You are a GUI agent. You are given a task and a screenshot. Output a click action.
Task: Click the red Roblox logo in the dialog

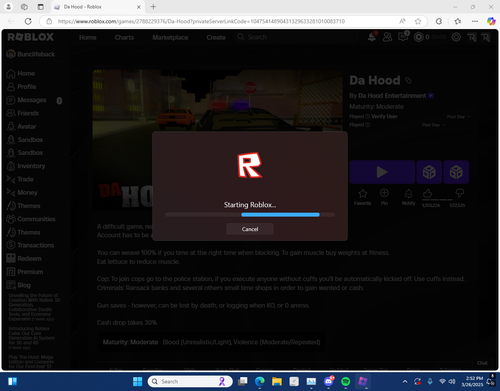pos(250,165)
